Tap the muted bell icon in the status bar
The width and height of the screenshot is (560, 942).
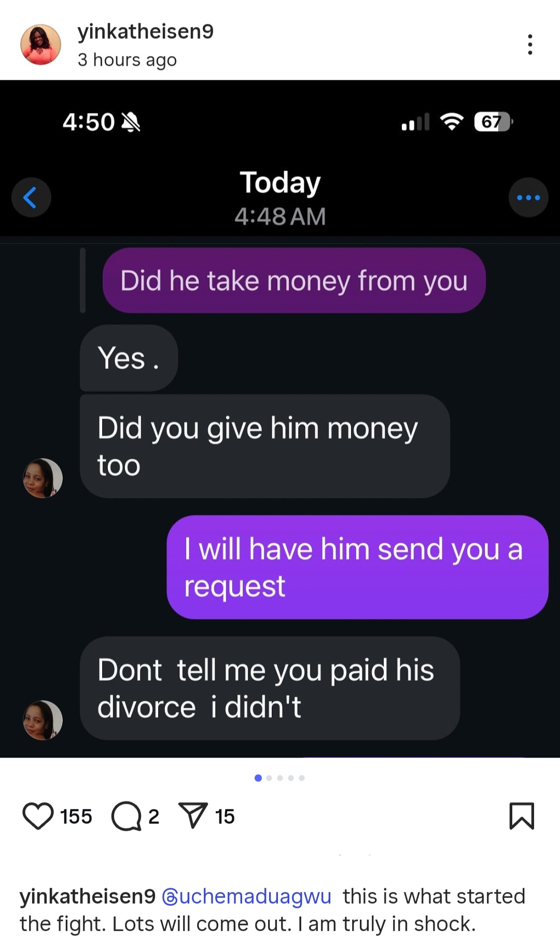[131, 122]
